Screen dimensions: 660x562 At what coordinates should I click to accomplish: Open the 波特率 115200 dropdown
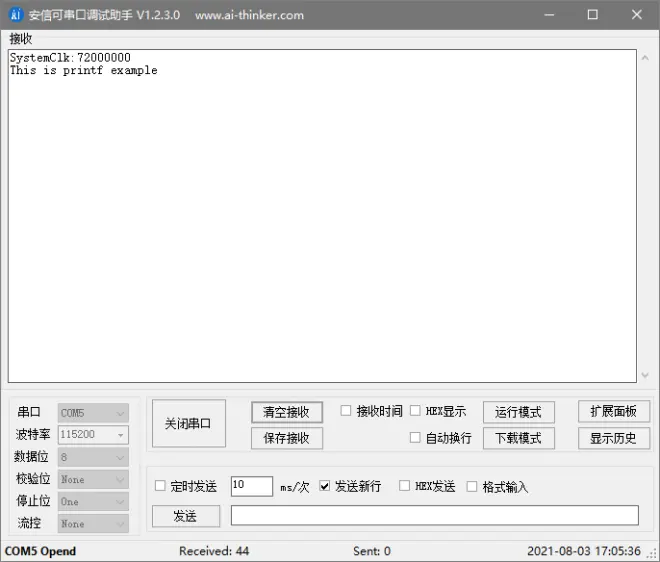(x=93, y=434)
